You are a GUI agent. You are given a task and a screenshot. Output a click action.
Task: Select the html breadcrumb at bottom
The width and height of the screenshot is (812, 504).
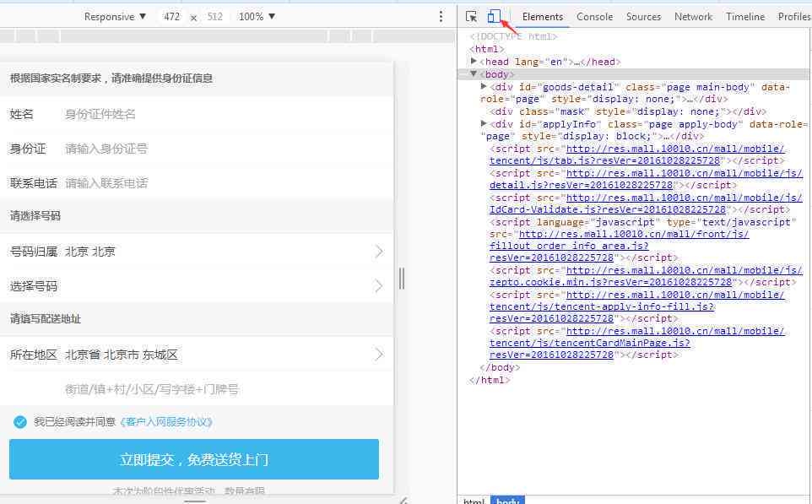pyautogui.click(x=474, y=501)
